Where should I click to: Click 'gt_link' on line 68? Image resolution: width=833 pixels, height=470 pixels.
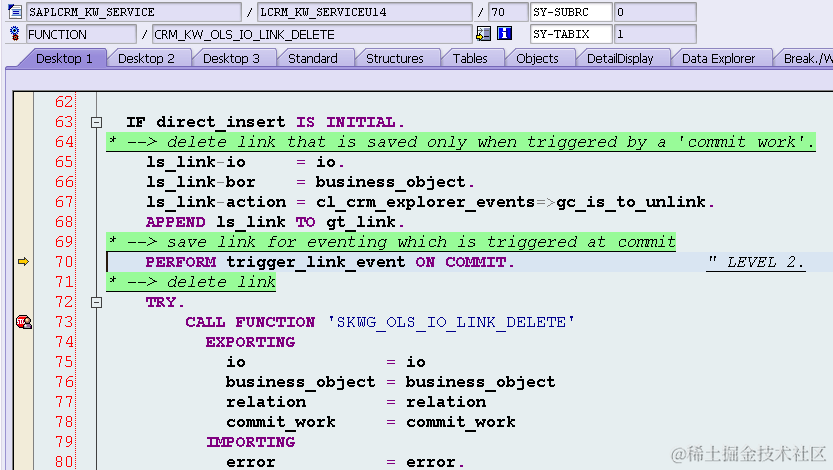(361, 222)
